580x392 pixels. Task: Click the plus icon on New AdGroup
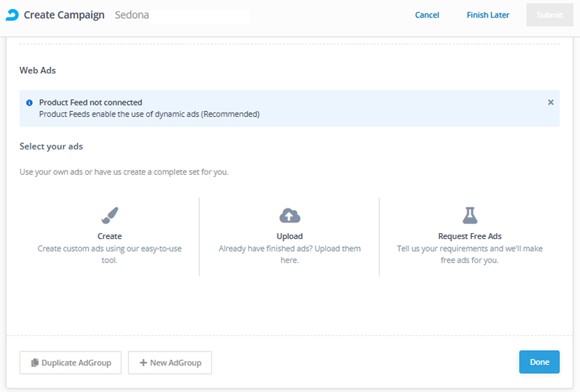tap(143, 363)
